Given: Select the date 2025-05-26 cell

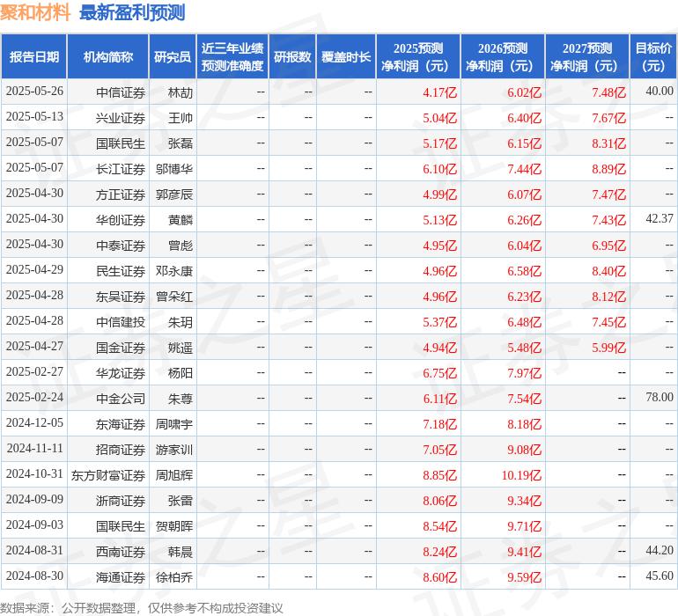Looking at the screenshot, I should (34, 92).
